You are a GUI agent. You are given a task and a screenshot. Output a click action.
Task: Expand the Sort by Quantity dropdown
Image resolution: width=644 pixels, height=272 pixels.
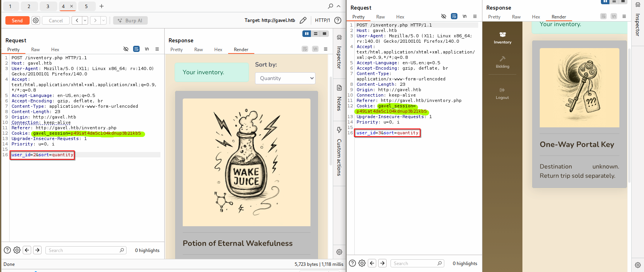tap(285, 78)
